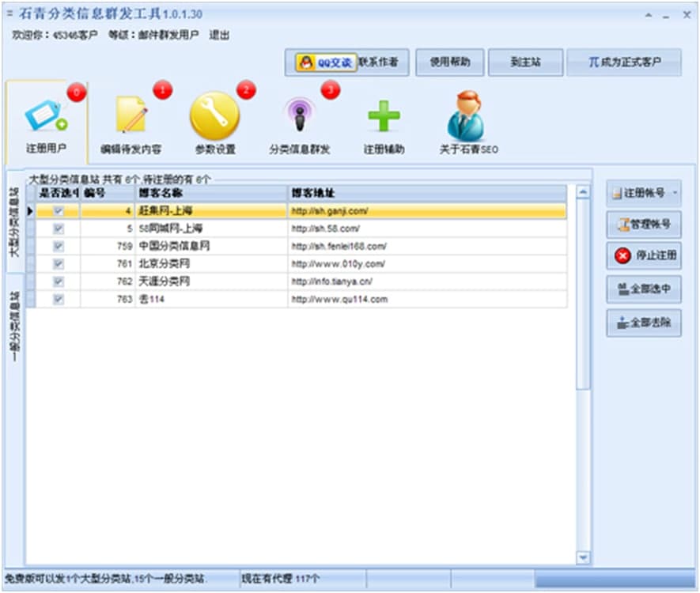The height and width of the screenshot is (593, 700).
Task: Select the 58同城网-上海 name cell
Action: click(211, 229)
